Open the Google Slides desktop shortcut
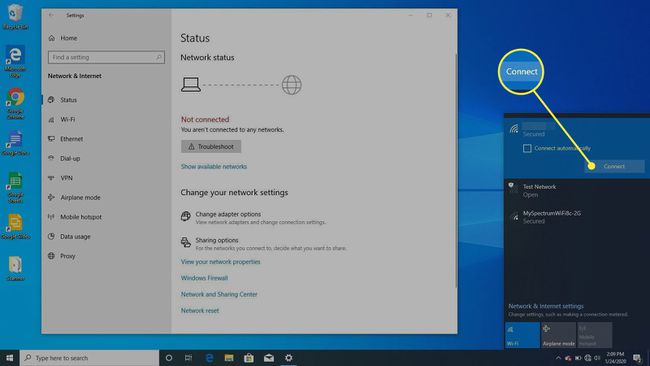 15,226
